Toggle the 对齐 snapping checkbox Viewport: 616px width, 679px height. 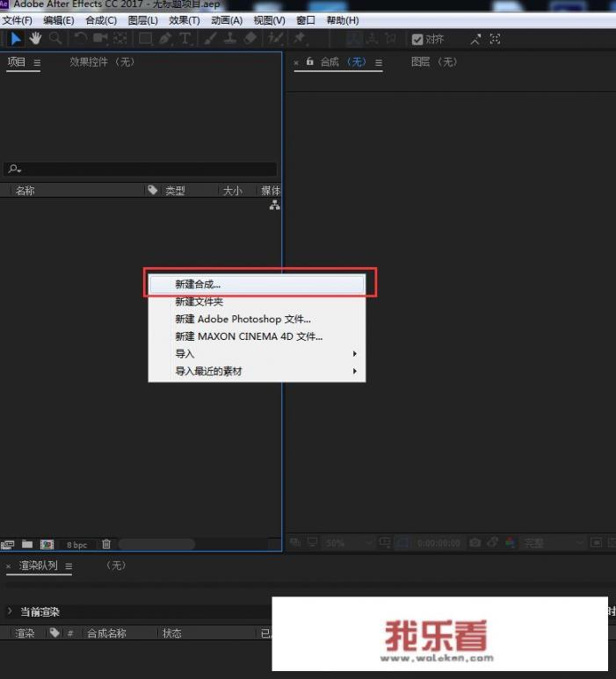point(417,40)
